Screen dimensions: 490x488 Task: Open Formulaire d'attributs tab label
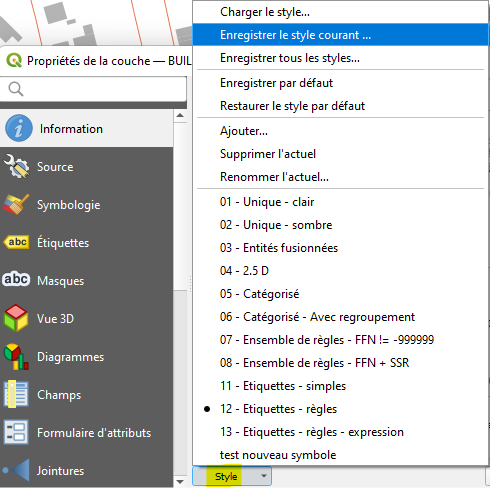[94, 433]
